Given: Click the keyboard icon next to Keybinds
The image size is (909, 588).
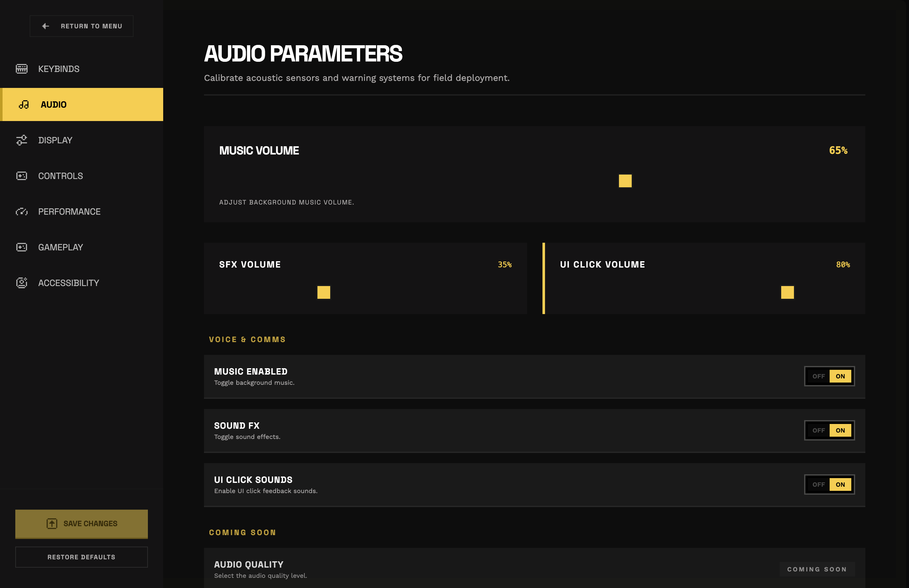Looking at the screenshot, I should coord(21,69).
